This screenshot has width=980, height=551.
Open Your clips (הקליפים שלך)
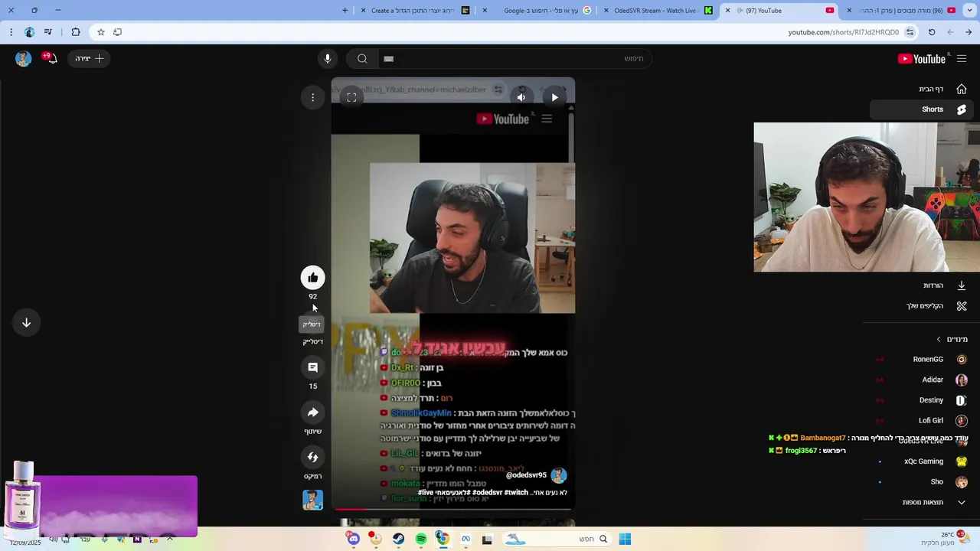pos(922,306)
